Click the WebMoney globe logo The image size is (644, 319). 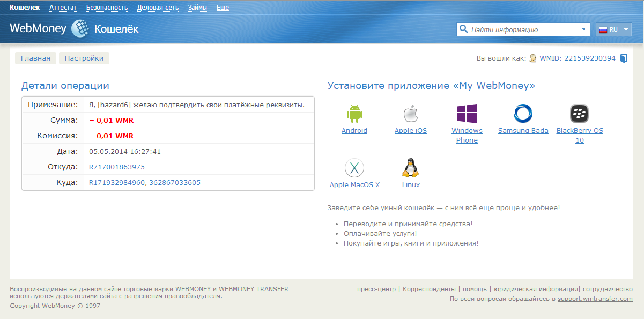[80, 28]
